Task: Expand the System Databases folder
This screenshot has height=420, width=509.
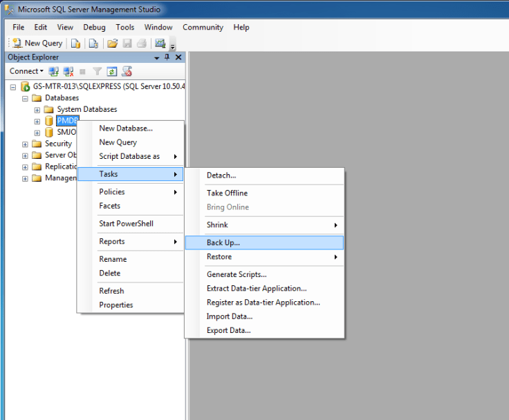Action: (x=37, y=110)
